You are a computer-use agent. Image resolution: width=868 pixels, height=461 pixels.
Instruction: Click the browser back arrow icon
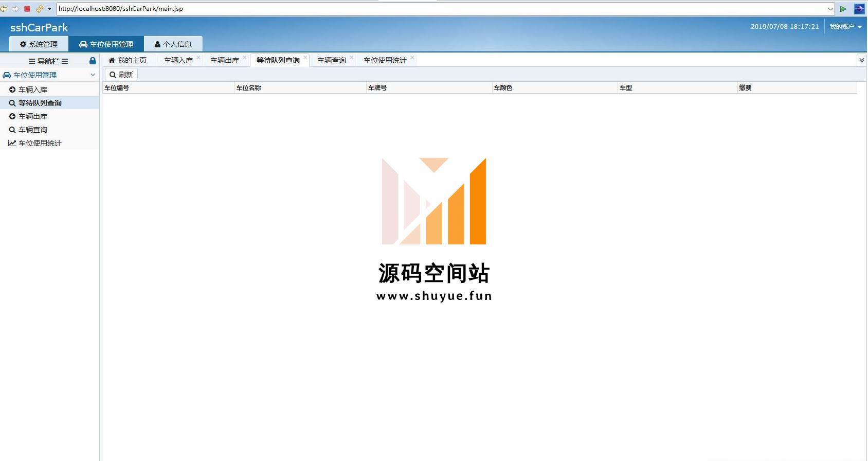4,9
